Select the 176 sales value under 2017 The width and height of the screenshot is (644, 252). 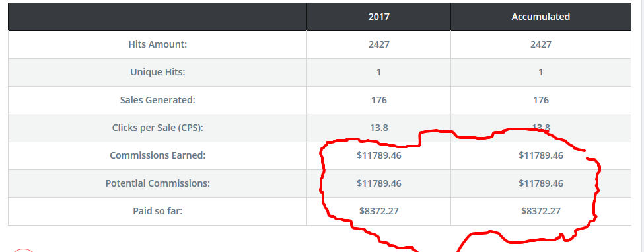[378, 100]
